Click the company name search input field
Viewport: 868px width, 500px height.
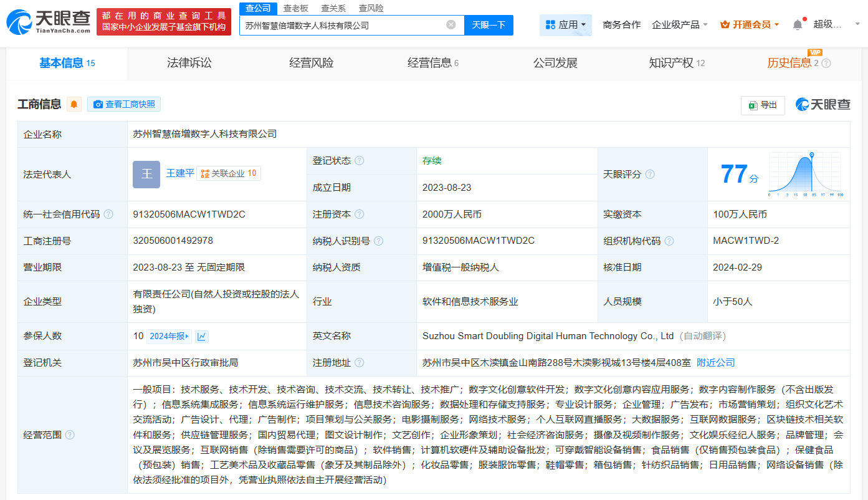pos(343,26)
